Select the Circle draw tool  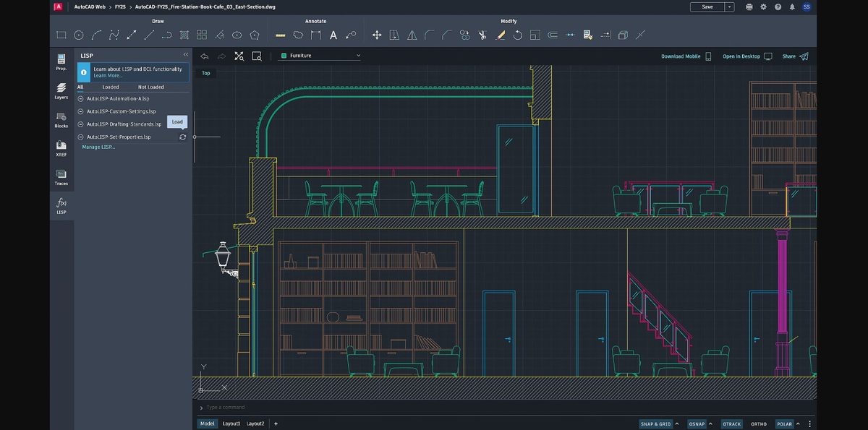(x=79, y=35)
